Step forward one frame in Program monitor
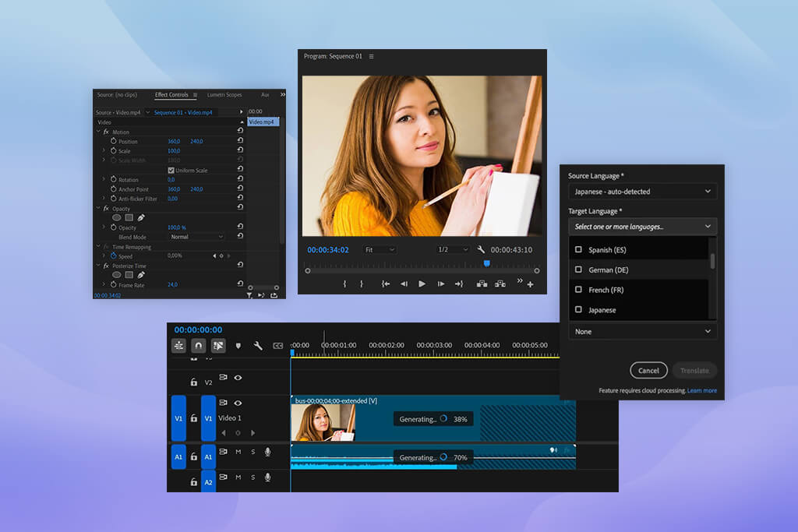This screenshot has height=532, width=798. (x=441, y=284)
